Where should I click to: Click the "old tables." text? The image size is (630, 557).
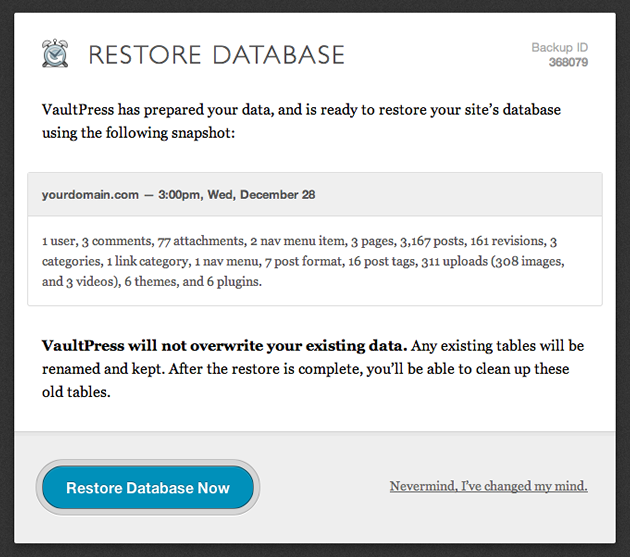click(x=76, y=392)
